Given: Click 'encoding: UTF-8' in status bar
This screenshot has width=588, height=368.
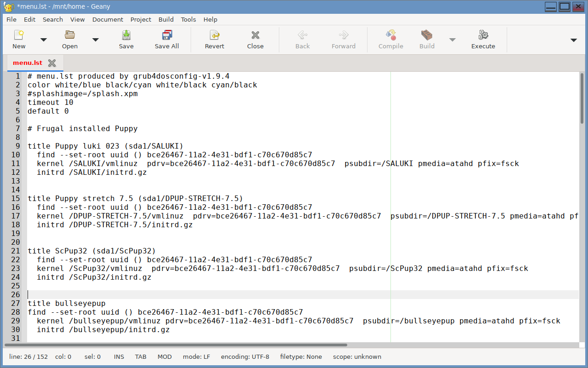Looking at the screenshot, I should tap(245, 356).
